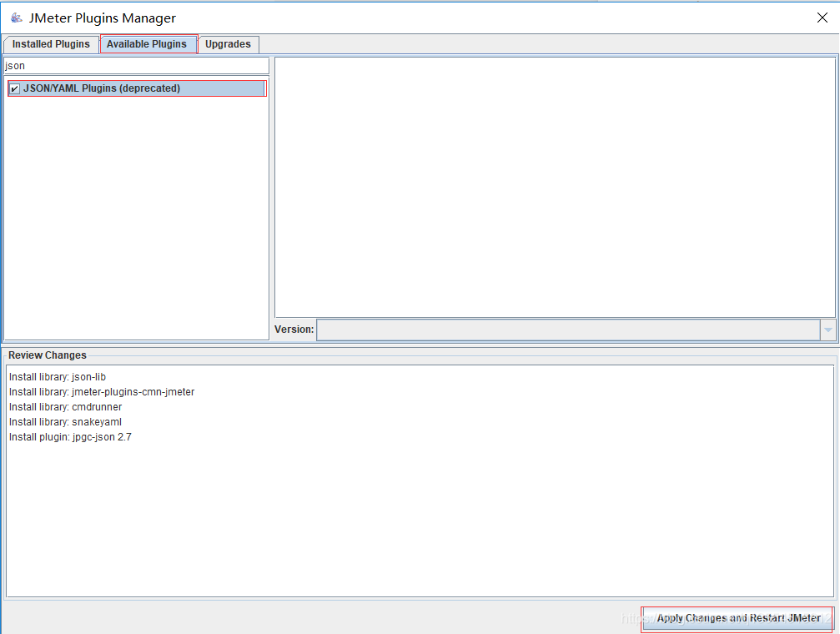The width and height of the screenshot is (840, 634).
Task: Open the Version dropdown arrow
Action: tap(827, 330)
